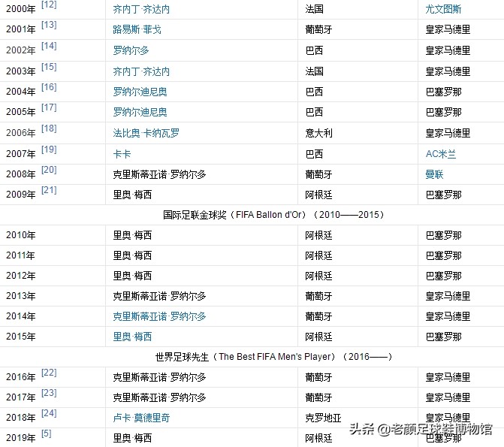504x447 pixels.
Task: Click the 罗纳尔多 link in the 2002年 row
Action: coord(131,50)
